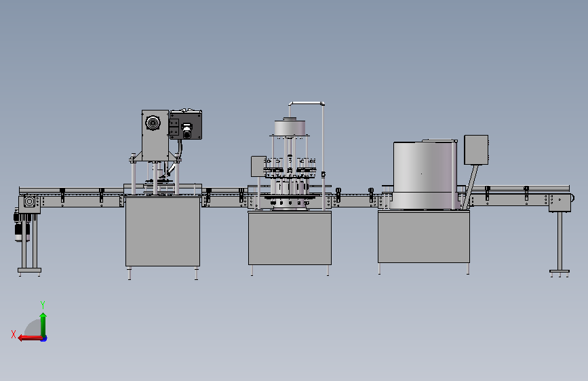This screenshot has width=588, height=381.
Task: Click the red X axis arrow of triad
Action: point(29,338)
